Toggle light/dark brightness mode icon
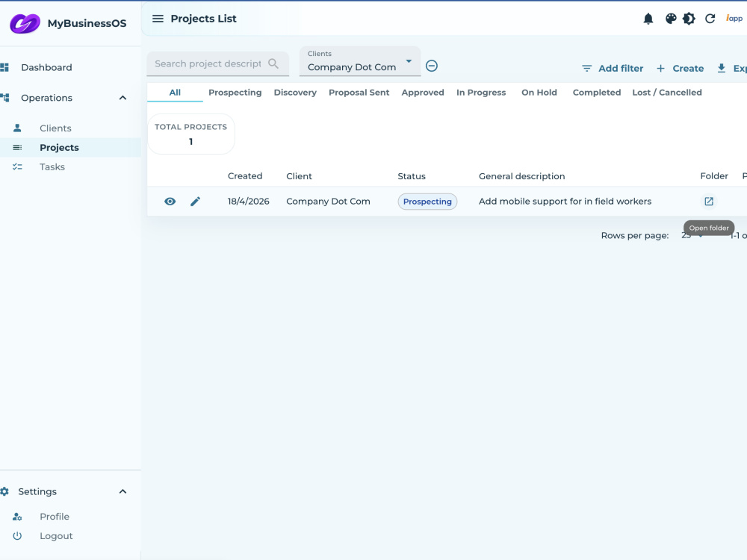 point(689,19)
